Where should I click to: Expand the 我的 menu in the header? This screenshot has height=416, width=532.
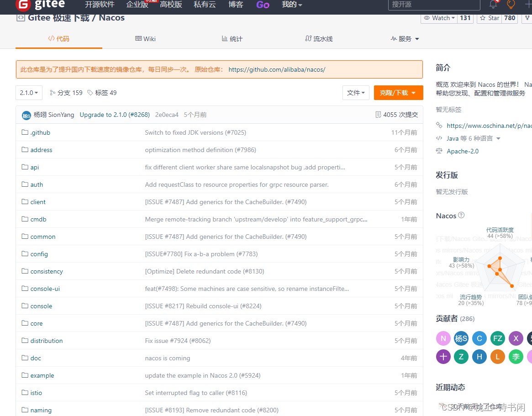pos(292,5)
